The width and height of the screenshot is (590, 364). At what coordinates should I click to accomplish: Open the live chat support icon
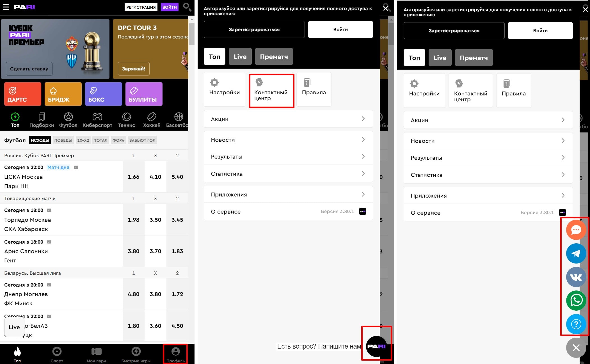click(575, 230)
